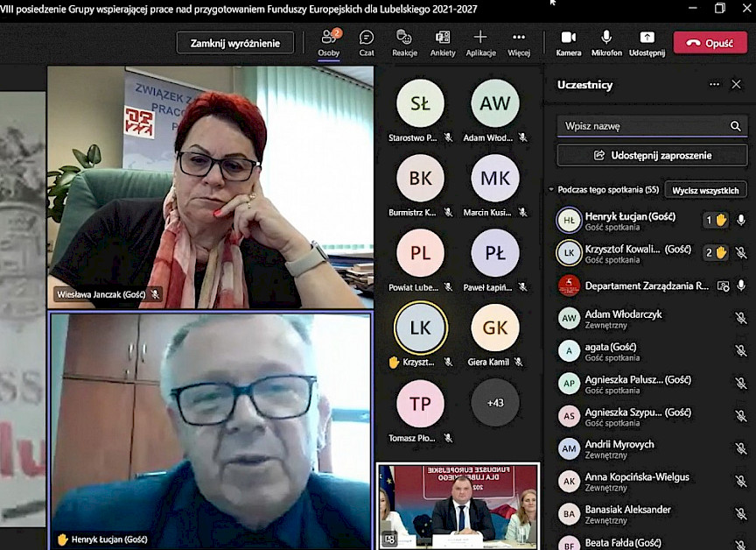756x550 pixels.
Task: Open the Czat chat panel
Action: coord(367,43)
